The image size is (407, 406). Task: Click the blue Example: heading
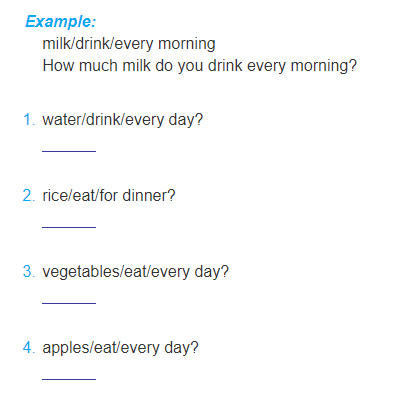pyautogui.click(x=61, y=22)
